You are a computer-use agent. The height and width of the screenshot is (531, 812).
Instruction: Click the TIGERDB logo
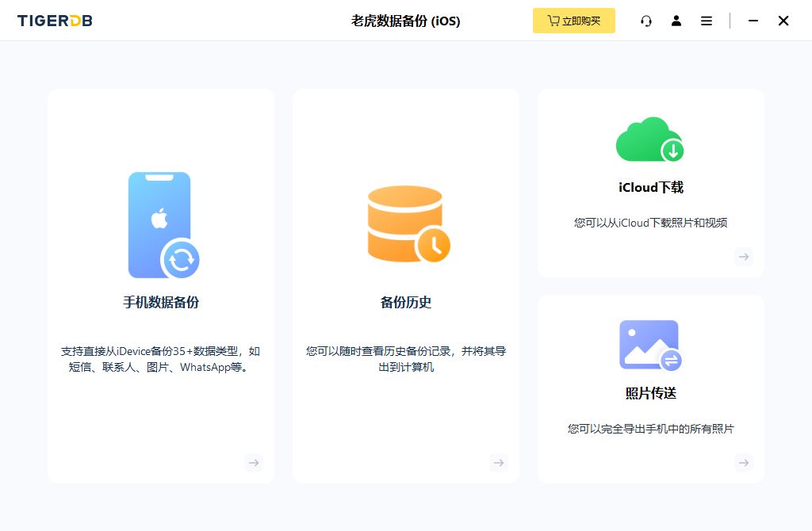55,21
